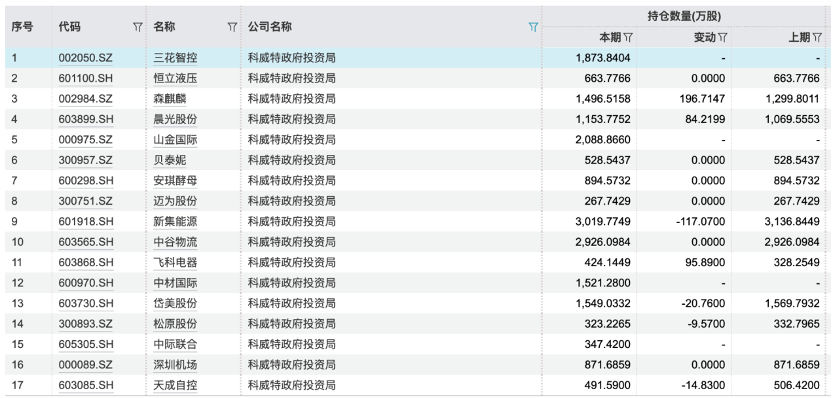The height and width of the screenshot is (398, 832).
Task: Click the 森麒麟 stock name
Action: [x=170, y=99]
